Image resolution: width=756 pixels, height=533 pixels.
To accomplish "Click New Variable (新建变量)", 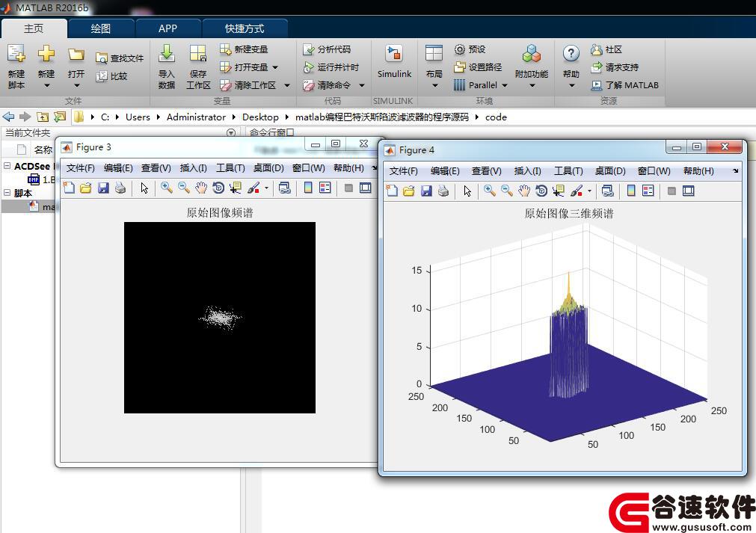I will coord(244,49).
